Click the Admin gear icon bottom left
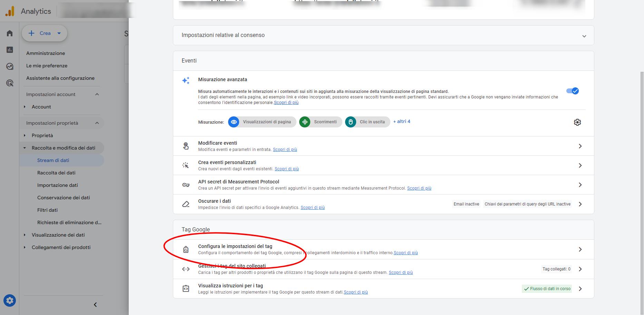Screen dimensions: 644x315 tap(10, 300)
